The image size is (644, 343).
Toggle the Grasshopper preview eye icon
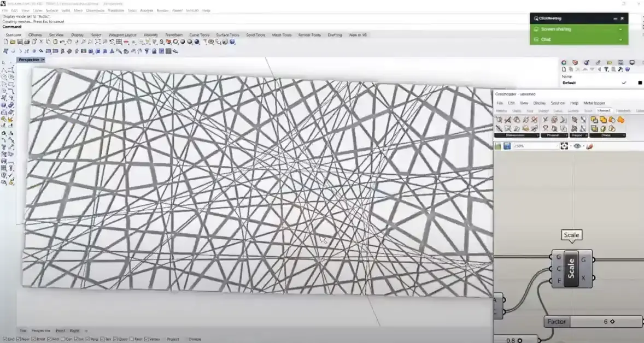tap(577, 146)
